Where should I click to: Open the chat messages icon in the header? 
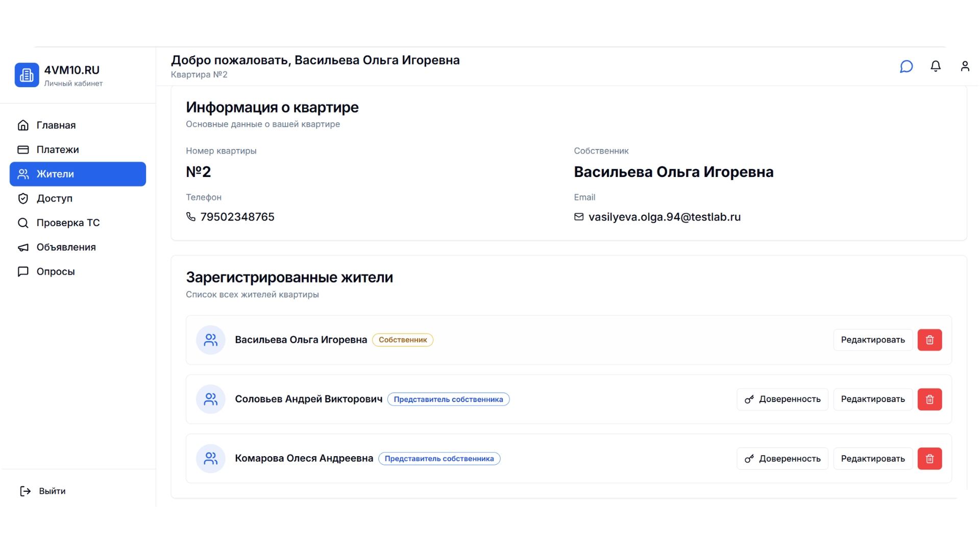click(x=906, y=66)
